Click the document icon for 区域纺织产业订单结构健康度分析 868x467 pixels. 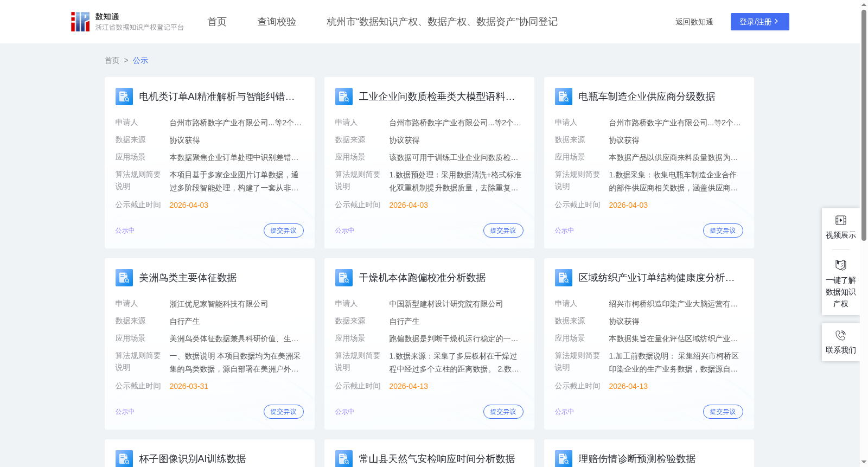[x=564, y=278]
